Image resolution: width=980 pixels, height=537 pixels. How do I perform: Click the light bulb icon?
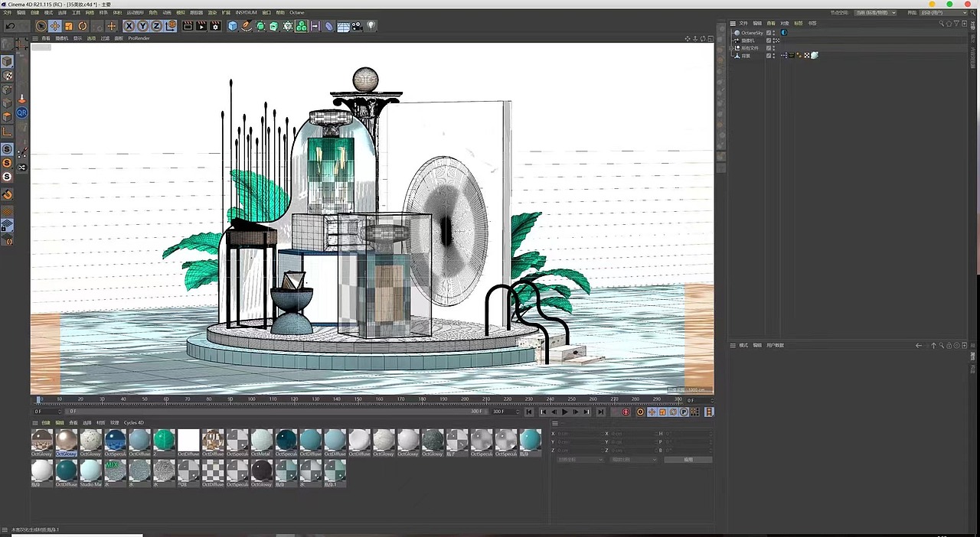tap(371, 26)
